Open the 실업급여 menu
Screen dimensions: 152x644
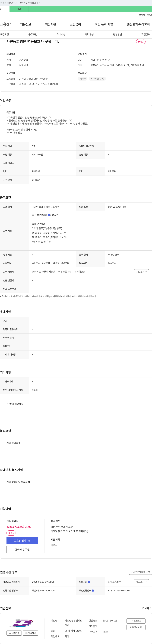pos(75,24)
